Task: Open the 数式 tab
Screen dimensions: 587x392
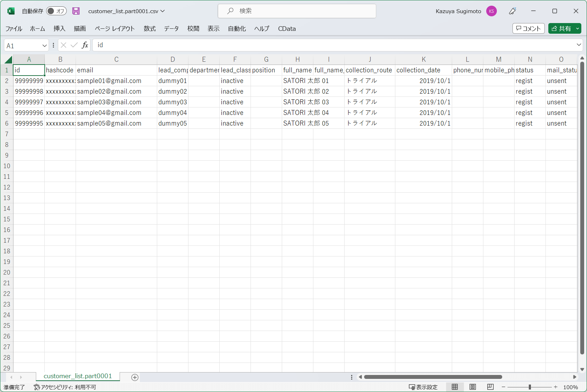Action: [150, 28]
